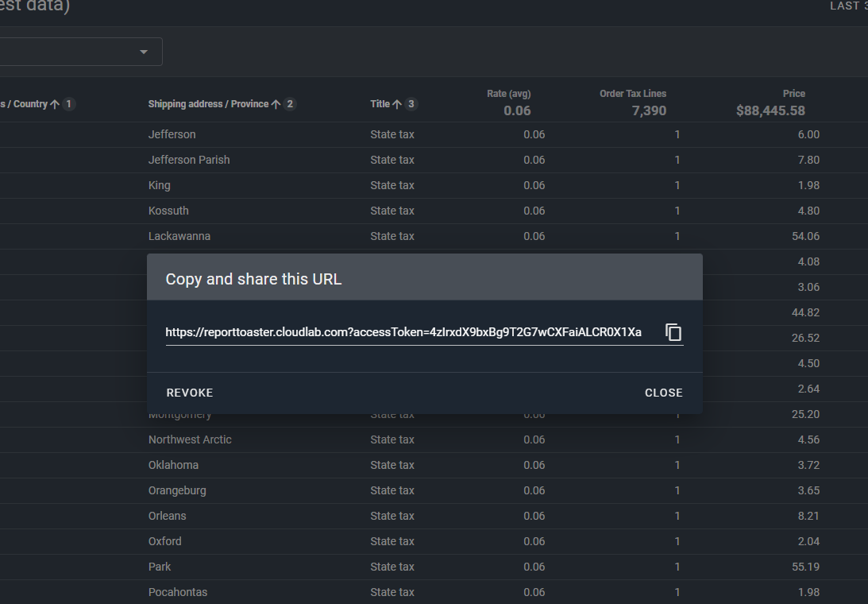Click the Country column sort arrow
The image size is (868, 604).
coord(55,104)
